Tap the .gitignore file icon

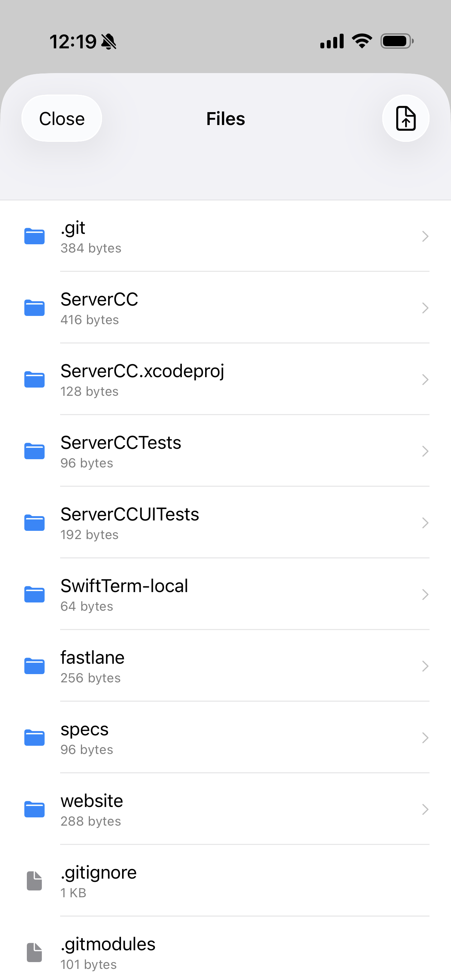pos(34,881)
